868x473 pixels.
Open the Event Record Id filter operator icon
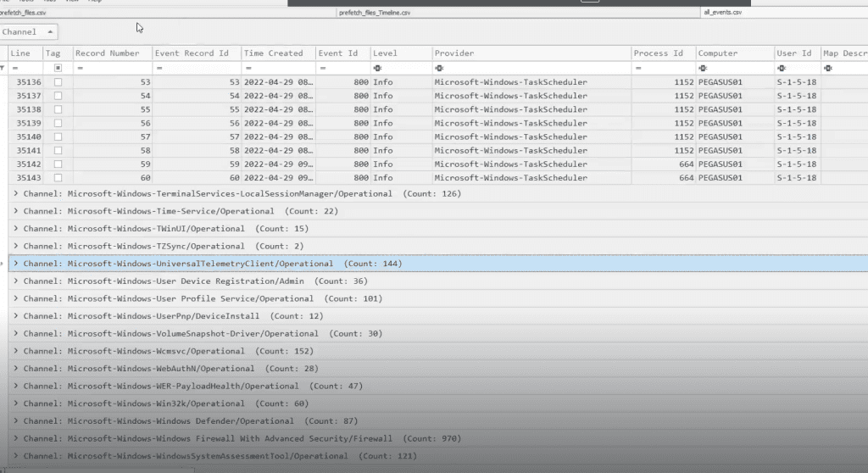click(x=159, y=68)
